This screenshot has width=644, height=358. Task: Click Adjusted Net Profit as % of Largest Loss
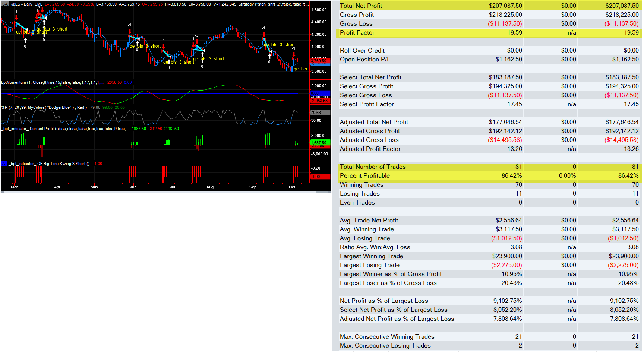397,319
